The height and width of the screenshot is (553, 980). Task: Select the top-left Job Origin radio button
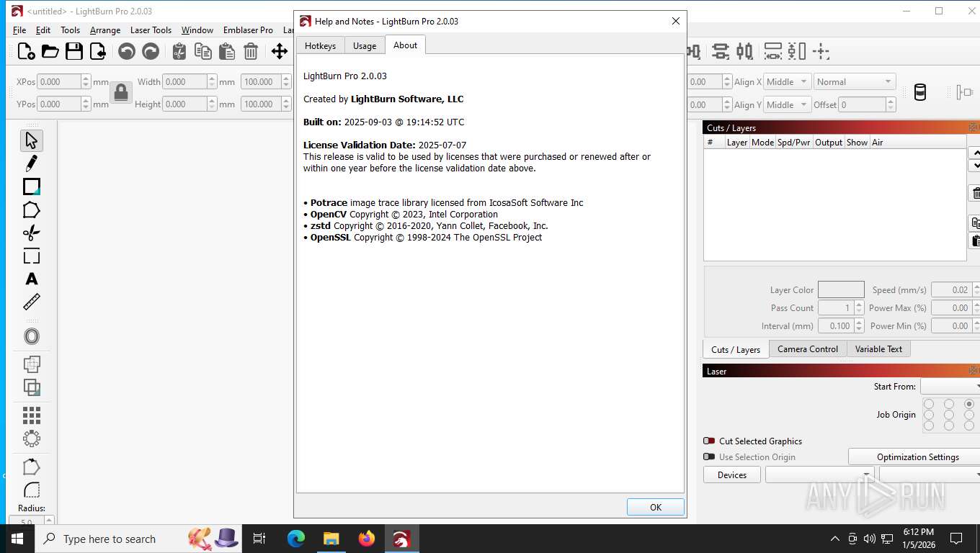tap(929, 404)
